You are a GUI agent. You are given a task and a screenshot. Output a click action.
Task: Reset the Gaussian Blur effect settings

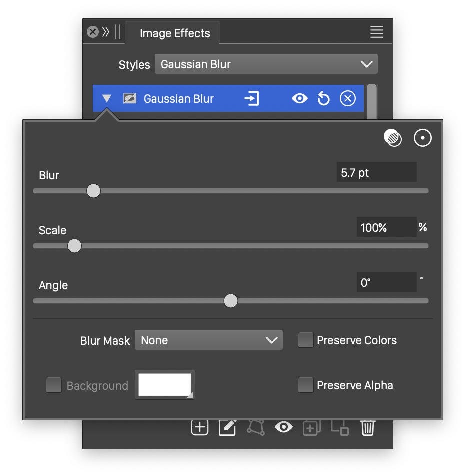point(324,99)
